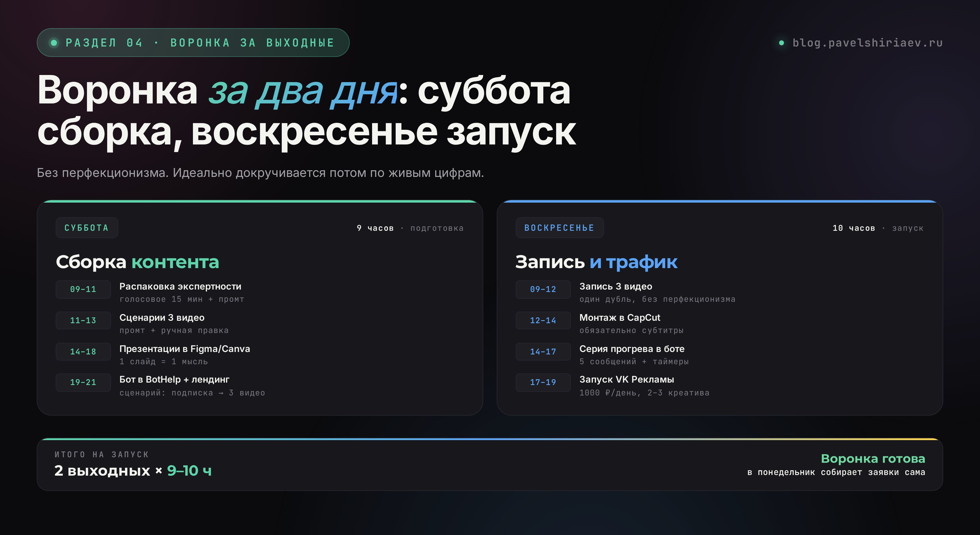Screen dimensions: 980x535
Task: Click 'Серия прогрева в боте' item
Action: tap(632, 349)
